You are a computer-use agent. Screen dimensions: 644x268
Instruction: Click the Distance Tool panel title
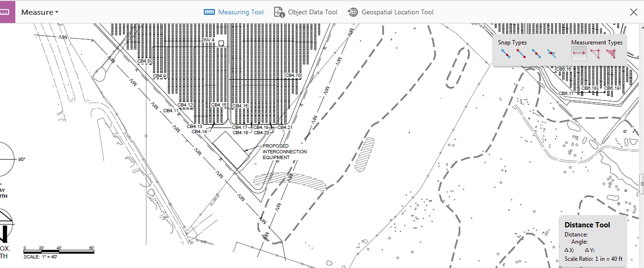click(587, 225)
